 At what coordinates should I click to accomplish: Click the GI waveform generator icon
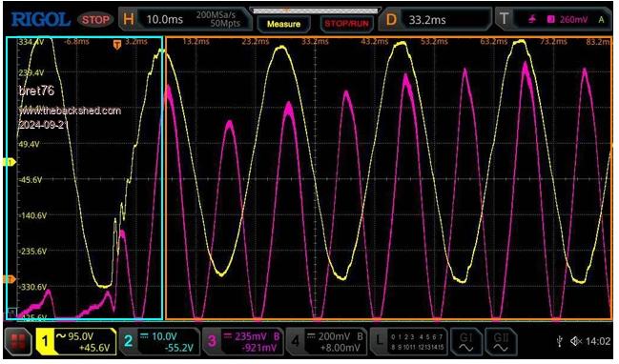(x=465, y=341)
